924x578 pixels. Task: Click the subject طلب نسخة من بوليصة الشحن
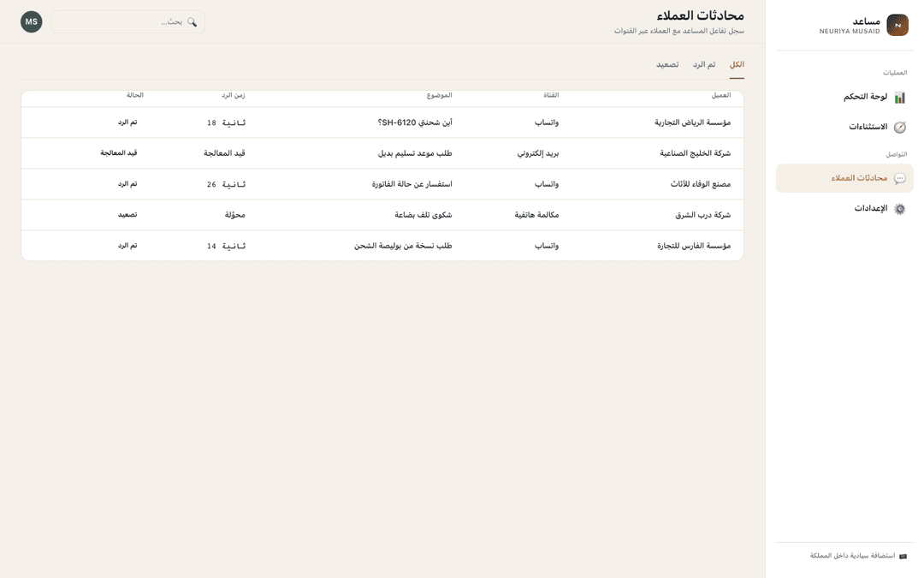pos(403,246)
